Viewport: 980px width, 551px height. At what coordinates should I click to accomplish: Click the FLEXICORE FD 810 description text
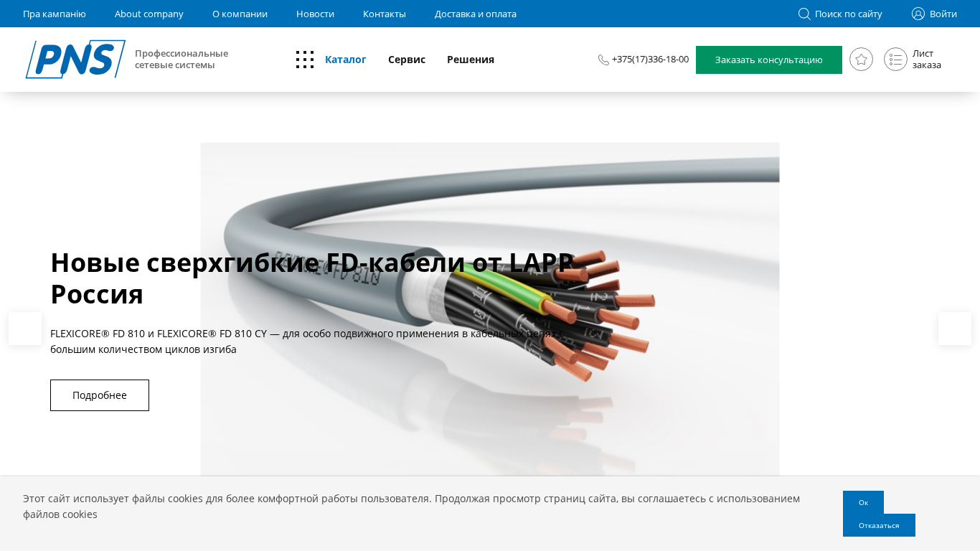click(x=307, y=342)
